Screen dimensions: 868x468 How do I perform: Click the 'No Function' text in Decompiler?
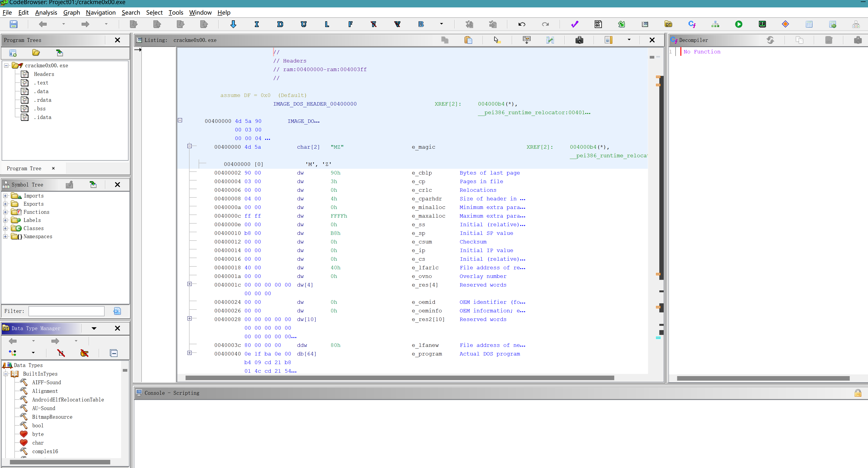[x=702, y=52]
